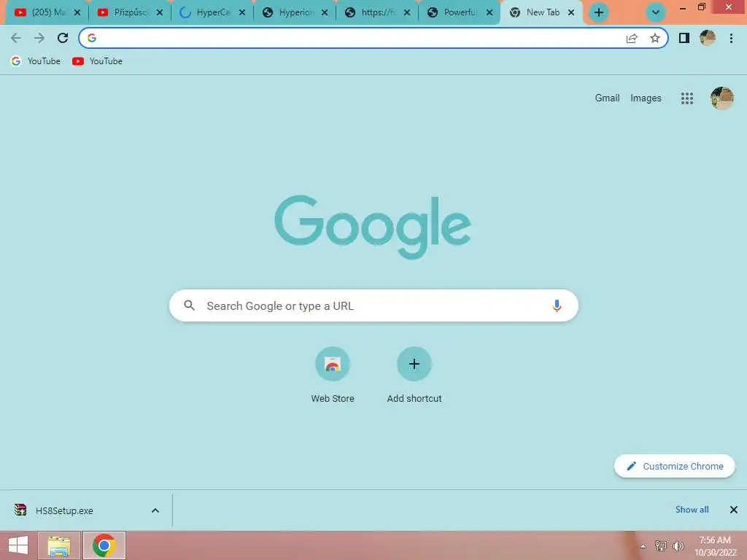The image size is (747, 560).
Task: Go back using the back arrow
Action: point(16,38)
